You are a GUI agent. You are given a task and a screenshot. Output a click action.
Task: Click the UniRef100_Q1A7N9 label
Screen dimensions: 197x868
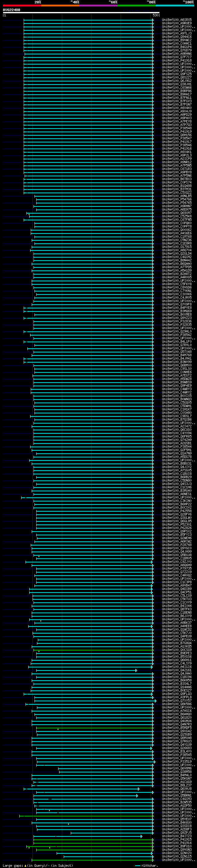click(177, 453)
